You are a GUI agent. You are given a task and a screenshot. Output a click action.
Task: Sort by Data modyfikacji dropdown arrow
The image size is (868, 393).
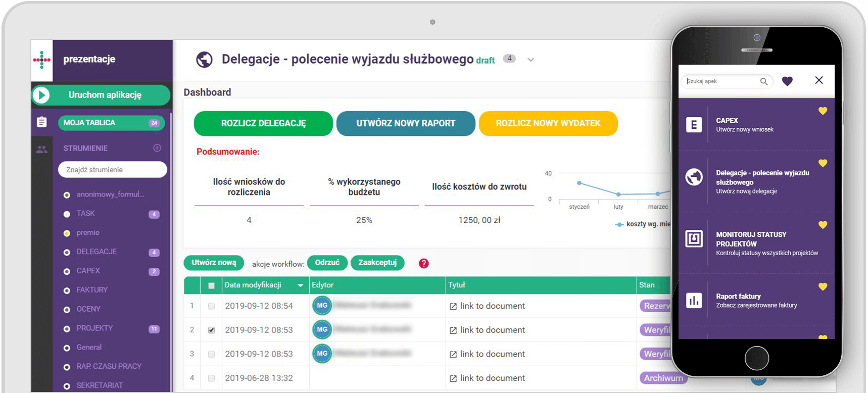300,285
